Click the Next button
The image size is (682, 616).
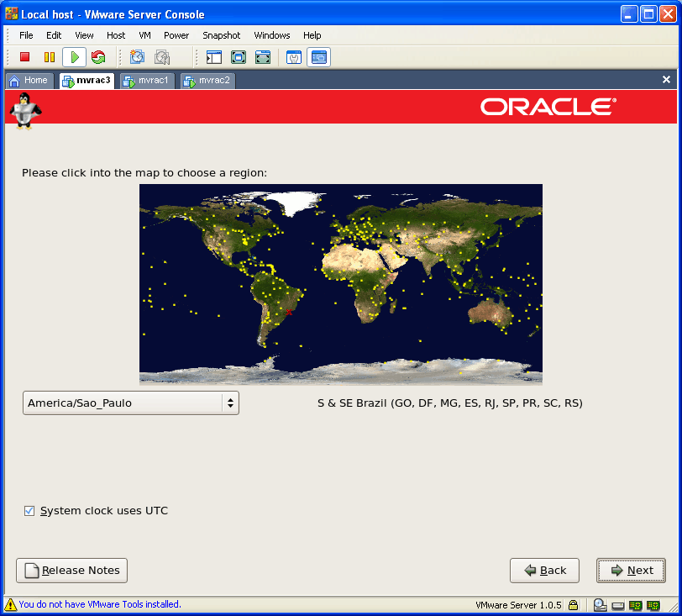(x=631, y=571)
